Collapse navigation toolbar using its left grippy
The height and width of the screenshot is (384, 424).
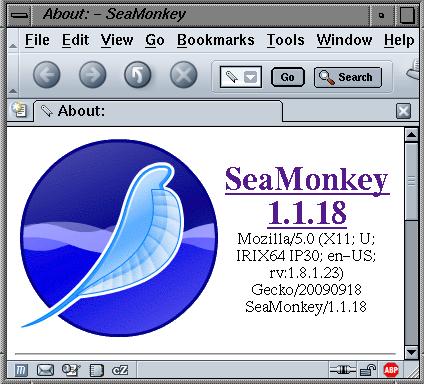tap(13, 75)
